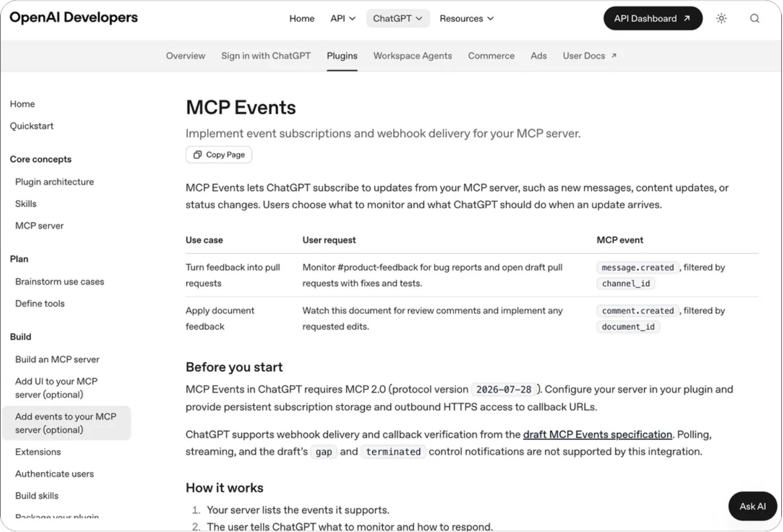Go to Home in the top navigation
Viewport: 783px width, 532px height.
pyautogui.click(x=302, y=18)
